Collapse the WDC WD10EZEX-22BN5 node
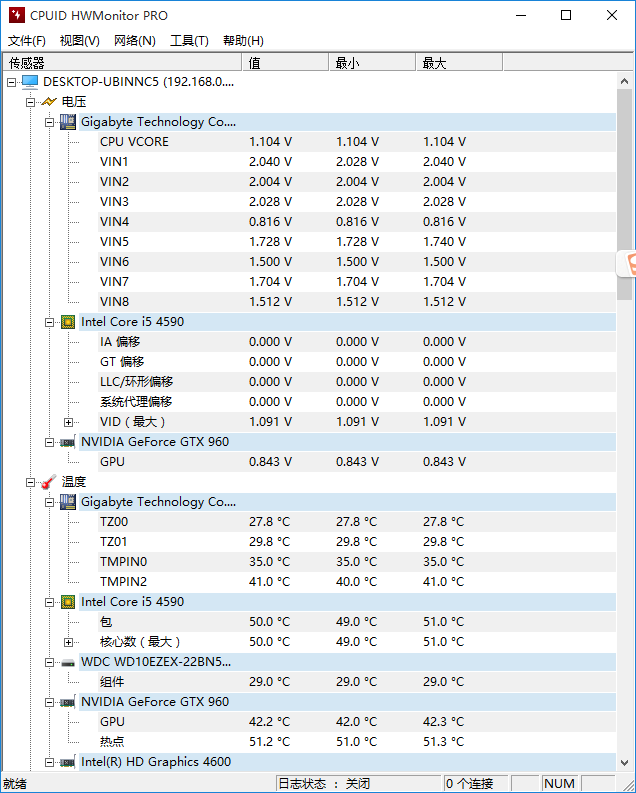 pos(49,662)
